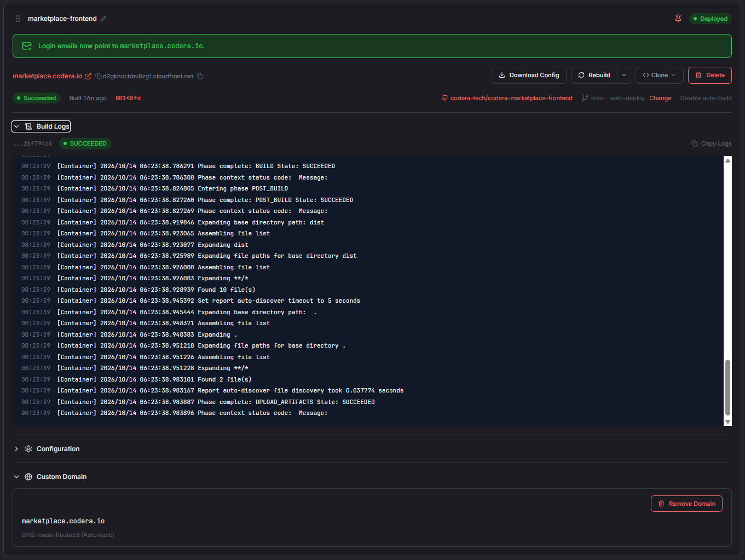Click the red pin icon near Deployed
Screen dimensions: 745x560
(678, 19)
